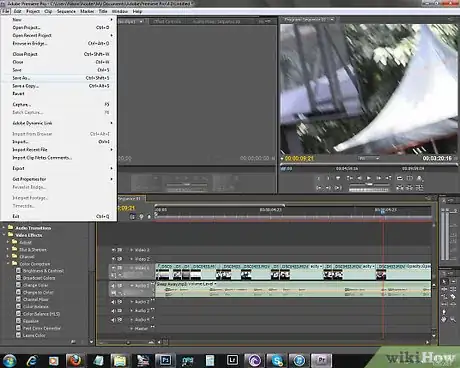
Task: Mute Audio 1 track speaker toggle
Action: click(x=113, y=286)
